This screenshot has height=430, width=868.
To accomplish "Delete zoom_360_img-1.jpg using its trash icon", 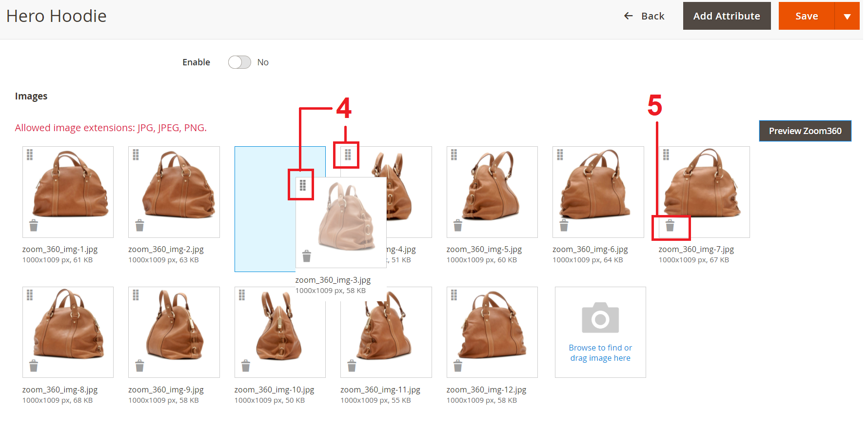I will [34, 226].
